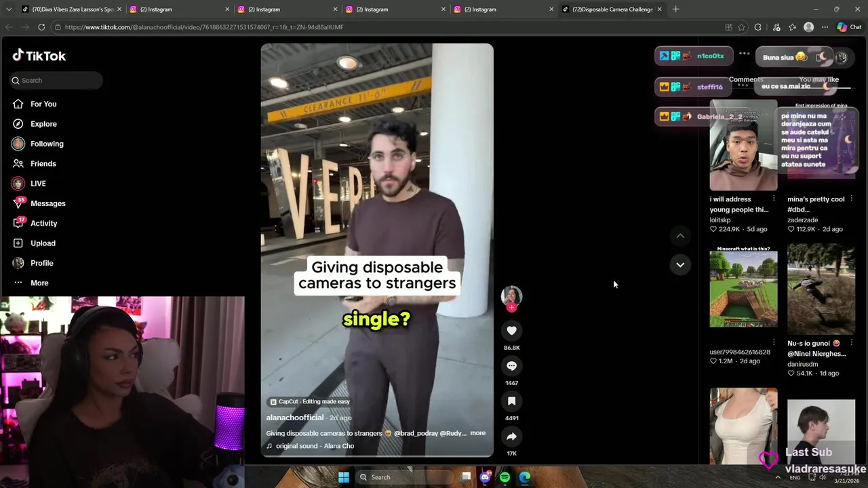The width and height of the screenshot is (868, 488).
Task: Save the video with the bookmark icon
Action: pyautogui.click(x=511, y=401)
